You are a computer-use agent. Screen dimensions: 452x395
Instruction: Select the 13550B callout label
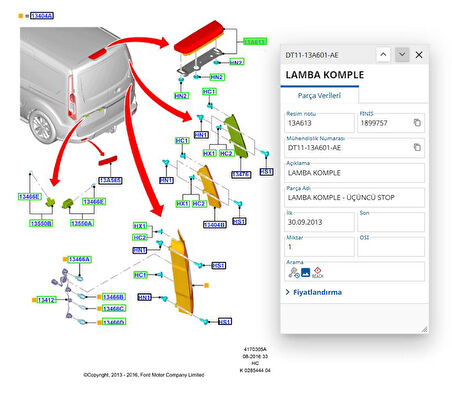[41, 223]
